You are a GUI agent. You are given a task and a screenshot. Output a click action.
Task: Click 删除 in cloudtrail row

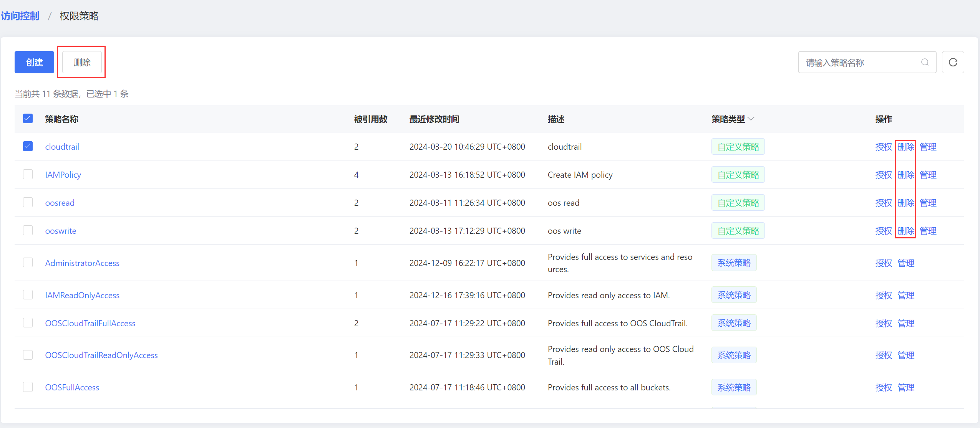(906, 147)
